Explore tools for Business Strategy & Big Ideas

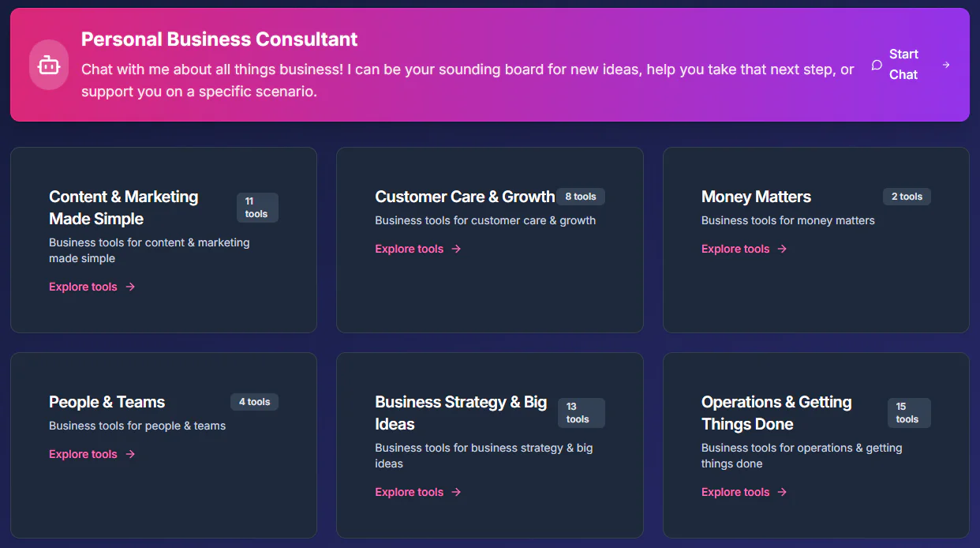click(409, 492)
